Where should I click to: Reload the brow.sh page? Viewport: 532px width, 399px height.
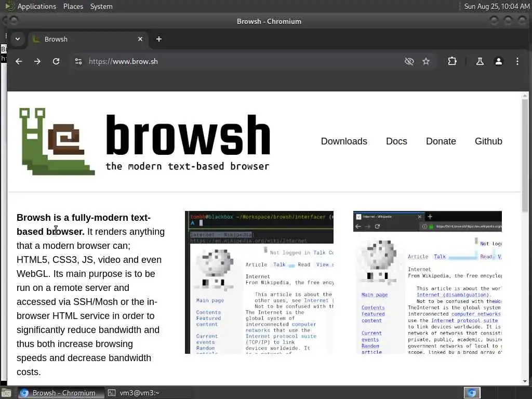point(56,61)
